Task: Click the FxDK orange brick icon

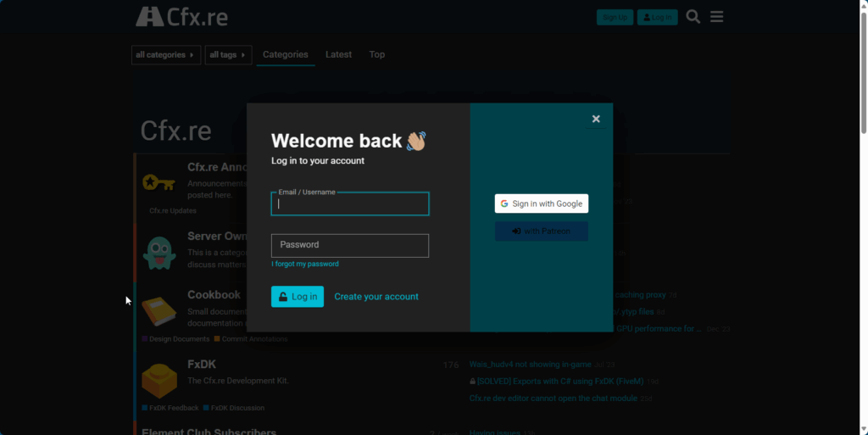Action: click(x=159, y=381)
